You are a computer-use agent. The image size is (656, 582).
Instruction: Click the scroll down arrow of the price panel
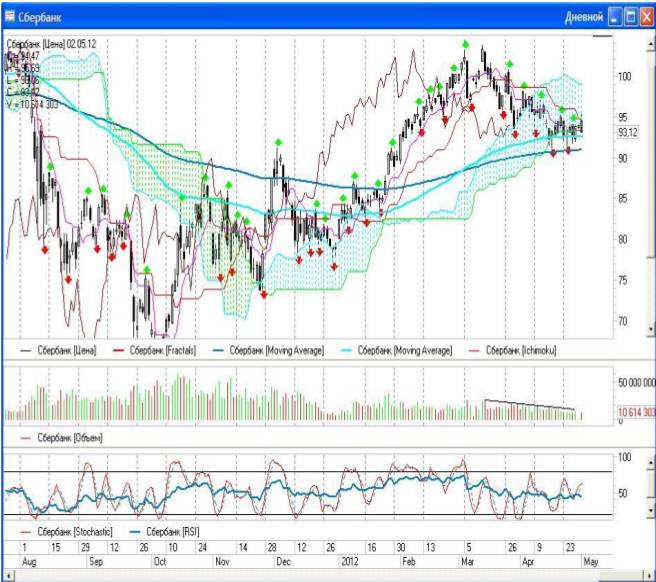[x=651, y=330]
